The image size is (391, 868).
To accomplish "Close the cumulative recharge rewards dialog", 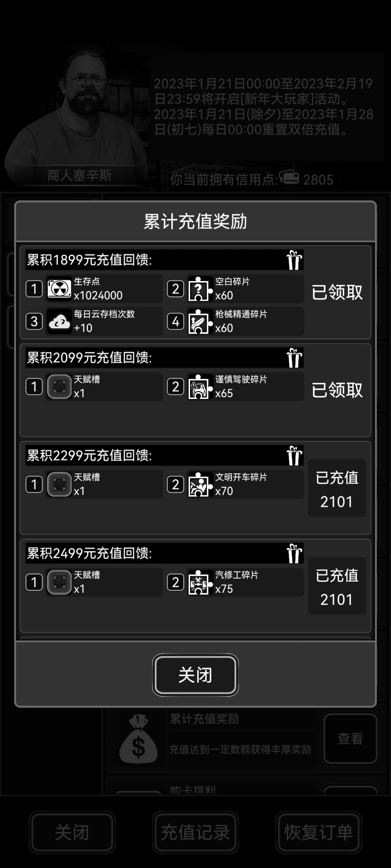I will coord(195,675).
